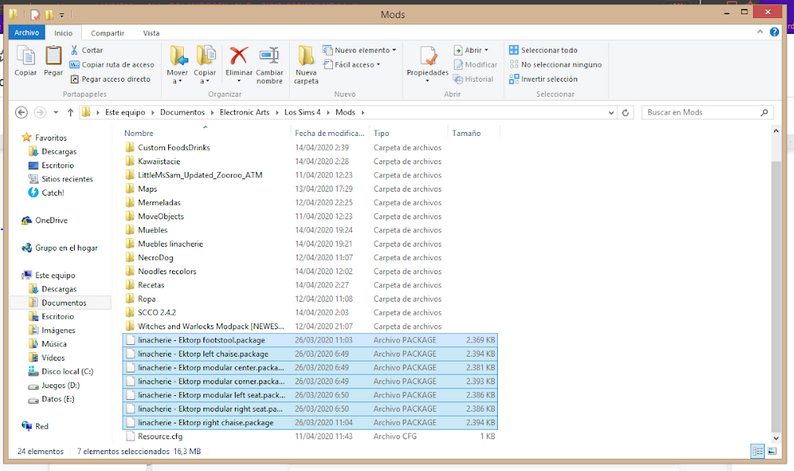Viewport: 794px width, 471px height.
Task: Click Invertir selección
Action: click(543, 79)
